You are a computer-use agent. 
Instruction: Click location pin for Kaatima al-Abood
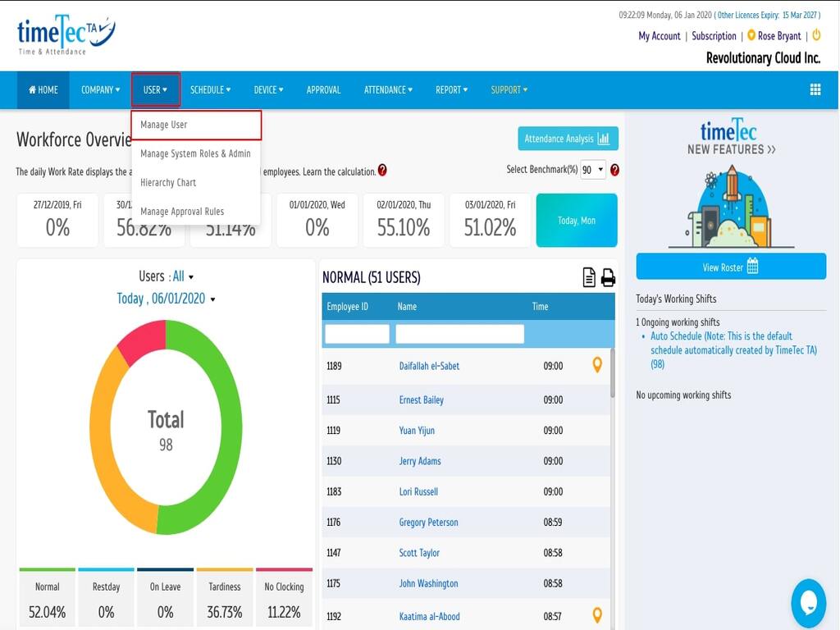click(597, 615)
